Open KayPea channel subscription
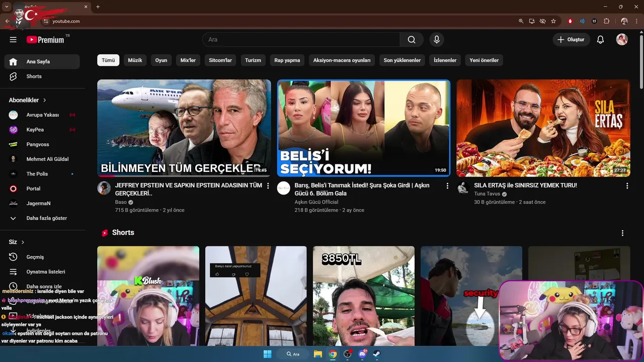The image size is (644, 362). tap(42, 130)
